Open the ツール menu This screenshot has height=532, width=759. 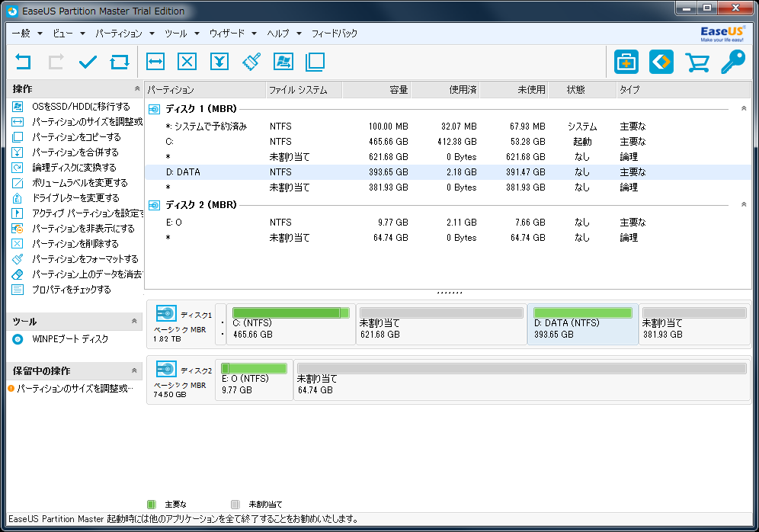click(x=182, y=34)
